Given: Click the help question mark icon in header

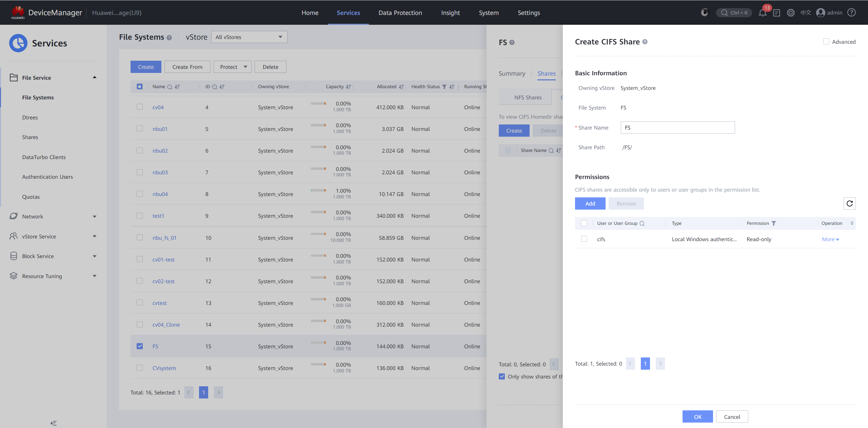Looking at the screenshot, I should [851, 13].
